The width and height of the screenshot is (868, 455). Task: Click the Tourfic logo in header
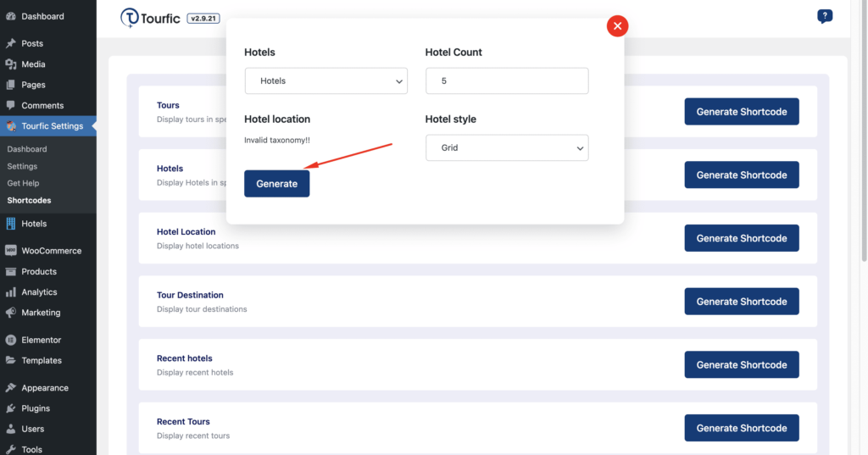pyautogui.click(x=150, y=19)
